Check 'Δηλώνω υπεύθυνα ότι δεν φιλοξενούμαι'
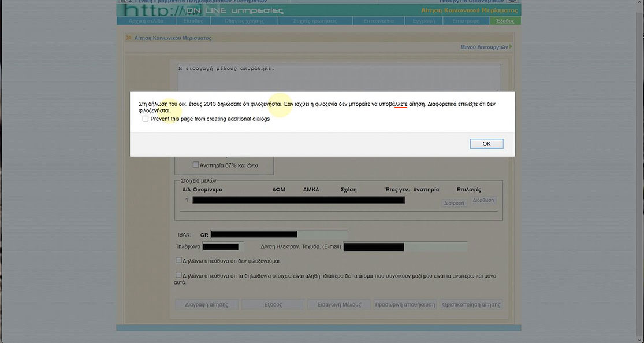644x343 pixels. click(x=178, y=260)
